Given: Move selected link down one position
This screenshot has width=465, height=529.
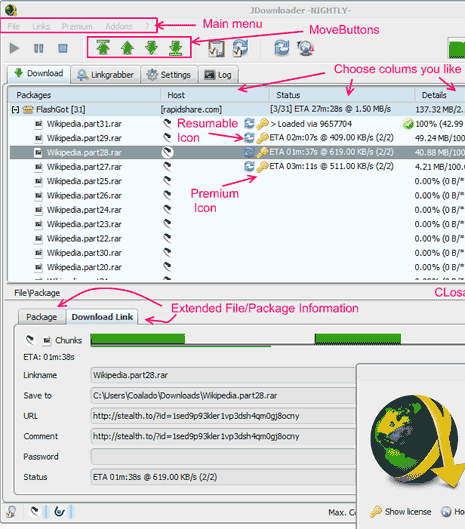Looking at the screenshot, I should click(152, 48).
